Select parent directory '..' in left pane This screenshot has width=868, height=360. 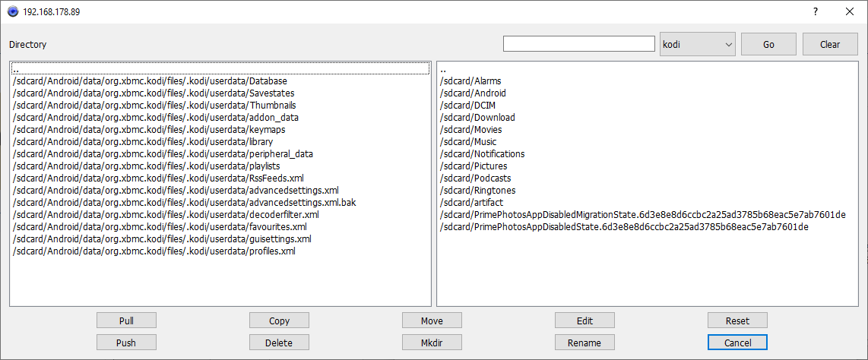click(220, 69)
